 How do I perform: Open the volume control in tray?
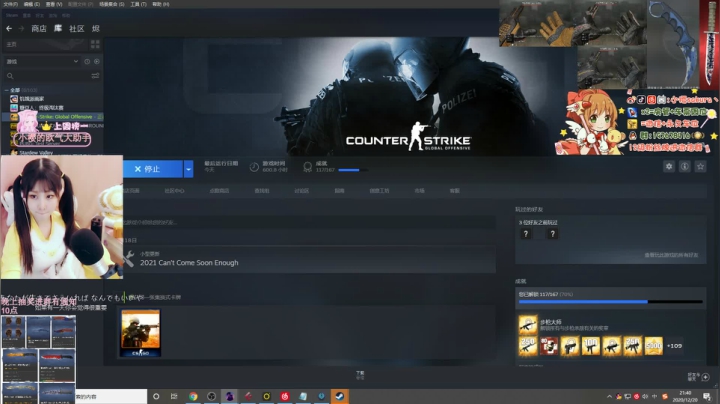pyautogui.click(x=645, y=397)
